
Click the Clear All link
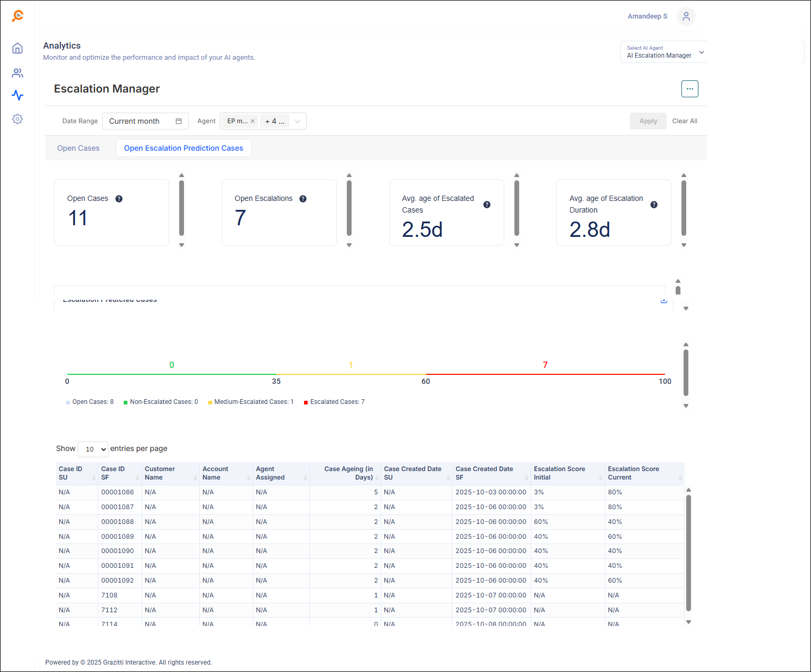tap(684, 121)
